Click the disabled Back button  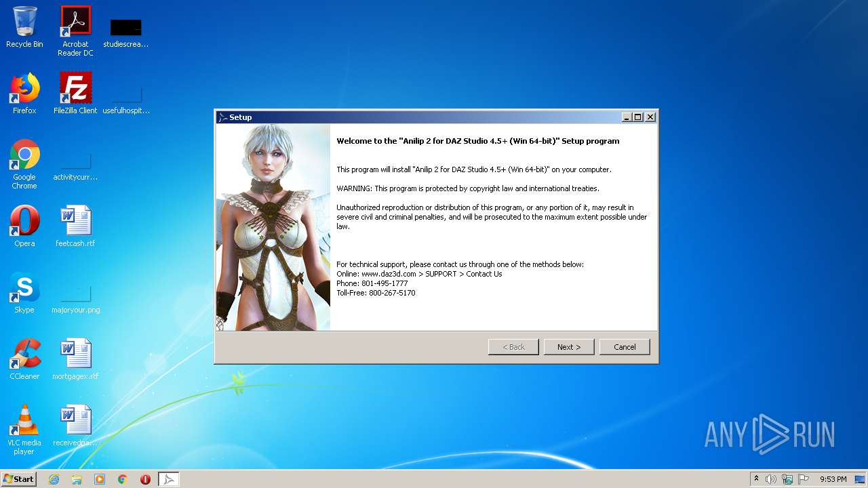pos(513,347)
